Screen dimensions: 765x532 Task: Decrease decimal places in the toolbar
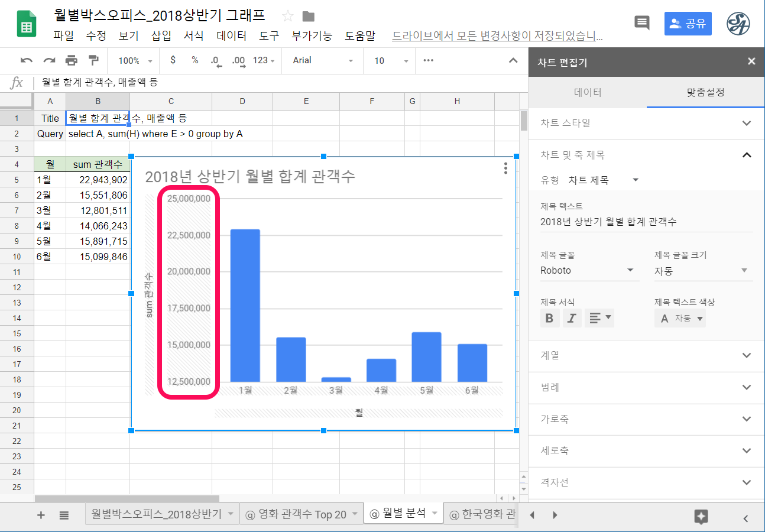(215, 60)
